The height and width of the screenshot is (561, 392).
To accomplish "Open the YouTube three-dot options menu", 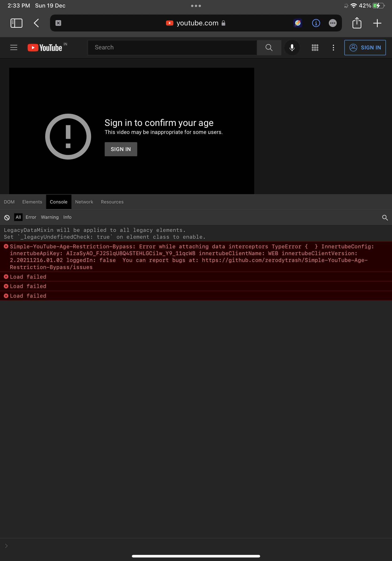I will coord(333,47).
